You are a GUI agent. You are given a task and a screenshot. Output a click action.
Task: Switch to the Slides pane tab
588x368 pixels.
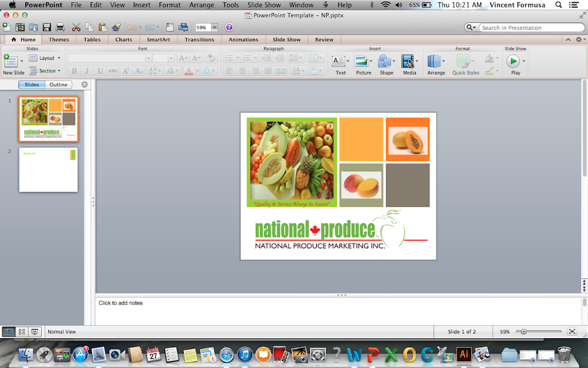32,85
